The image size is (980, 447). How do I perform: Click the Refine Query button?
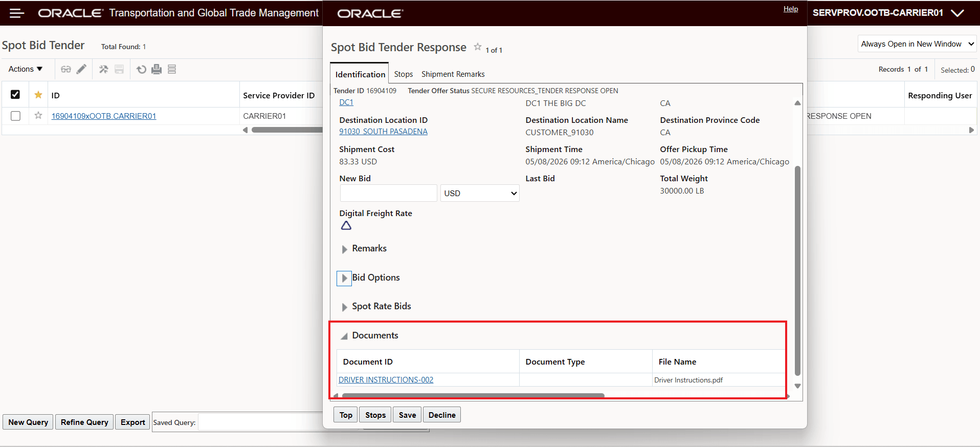(84, 422)
